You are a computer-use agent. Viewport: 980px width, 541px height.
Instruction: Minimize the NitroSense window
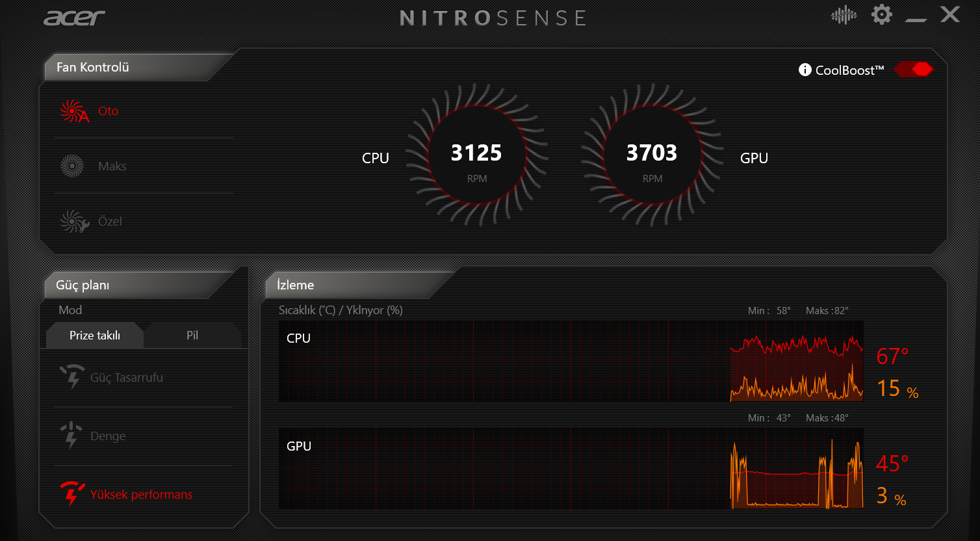pos(916,20)
